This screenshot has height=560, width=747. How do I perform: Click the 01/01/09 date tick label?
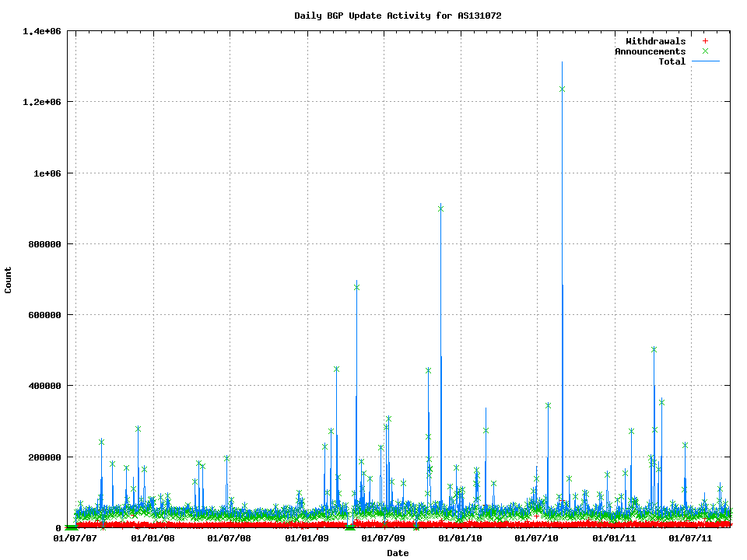click(x=307, y=537)
